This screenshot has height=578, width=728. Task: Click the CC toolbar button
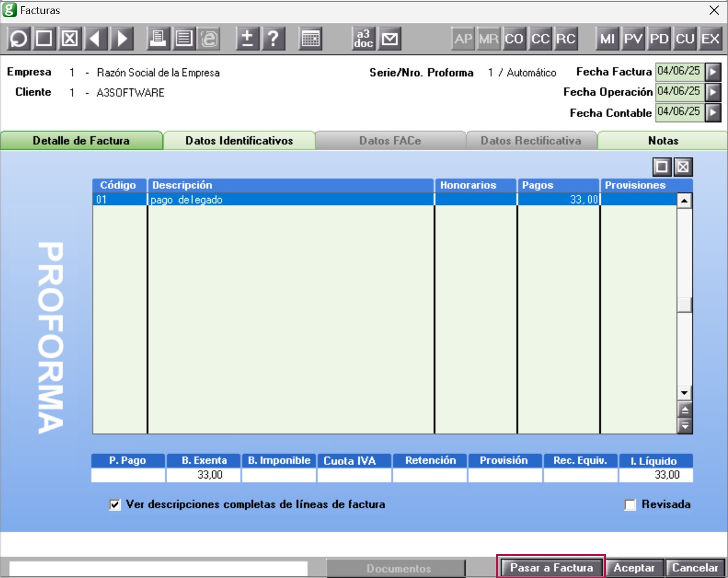pos(540,39)
